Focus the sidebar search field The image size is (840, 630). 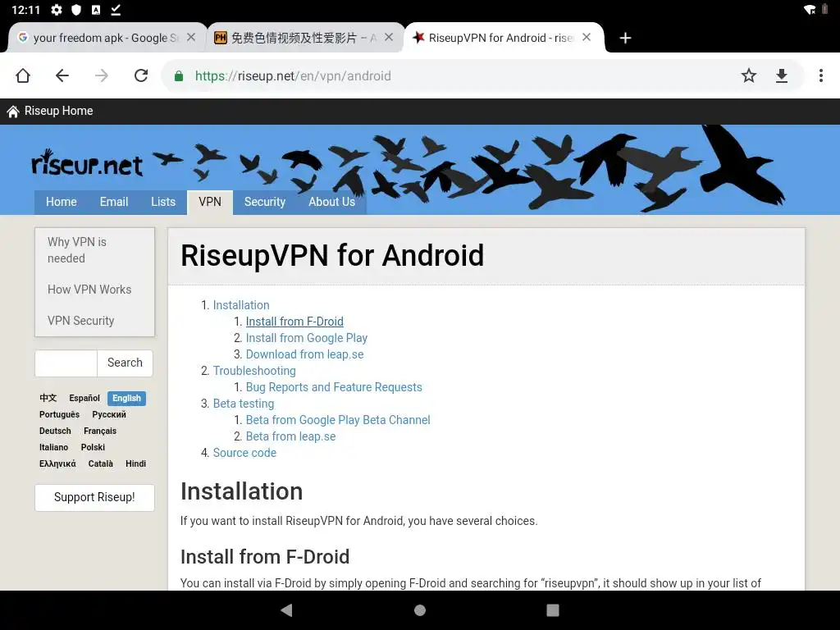(x=66, y=363)
